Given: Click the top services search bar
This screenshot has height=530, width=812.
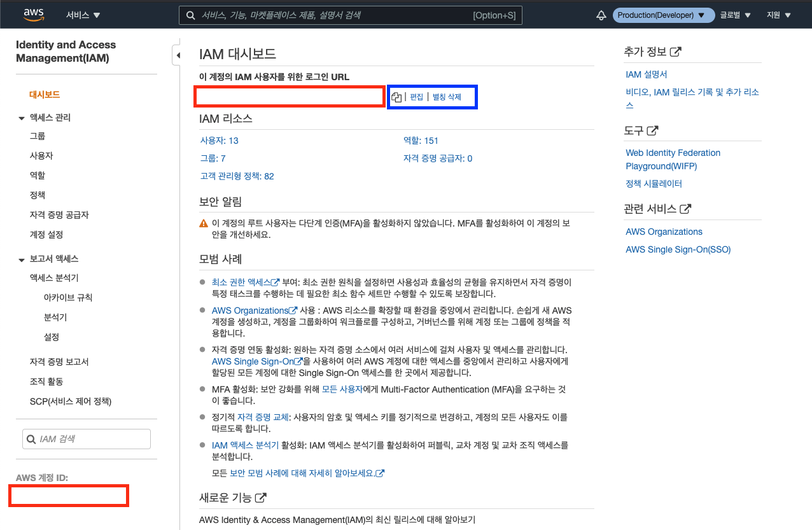Looking at the screenshot, I should 350,15.
